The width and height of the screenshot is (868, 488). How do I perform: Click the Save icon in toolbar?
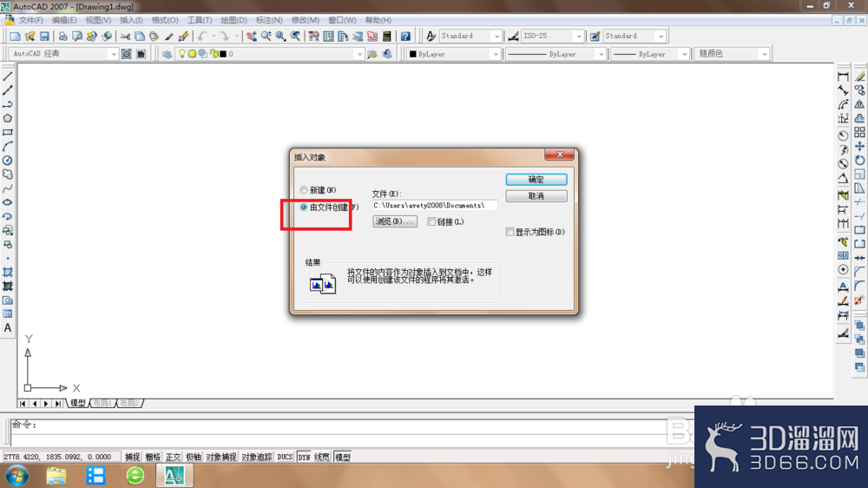coord(44,36)
